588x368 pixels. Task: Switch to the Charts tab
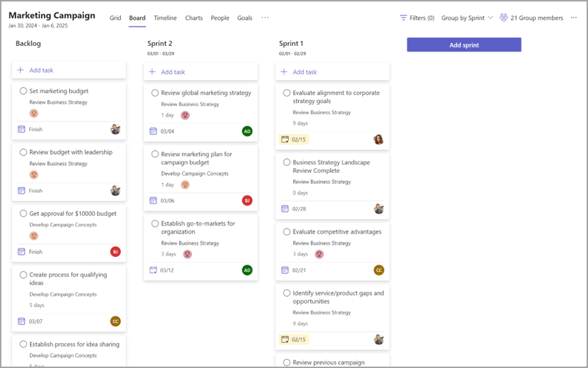point(193,18)
